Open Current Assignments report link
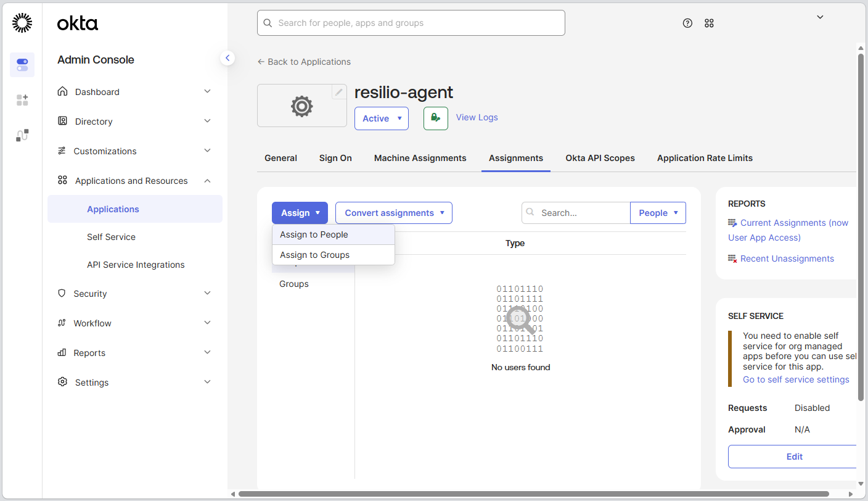The height and width of the screenshot is (501, 868). click(788, 230)
